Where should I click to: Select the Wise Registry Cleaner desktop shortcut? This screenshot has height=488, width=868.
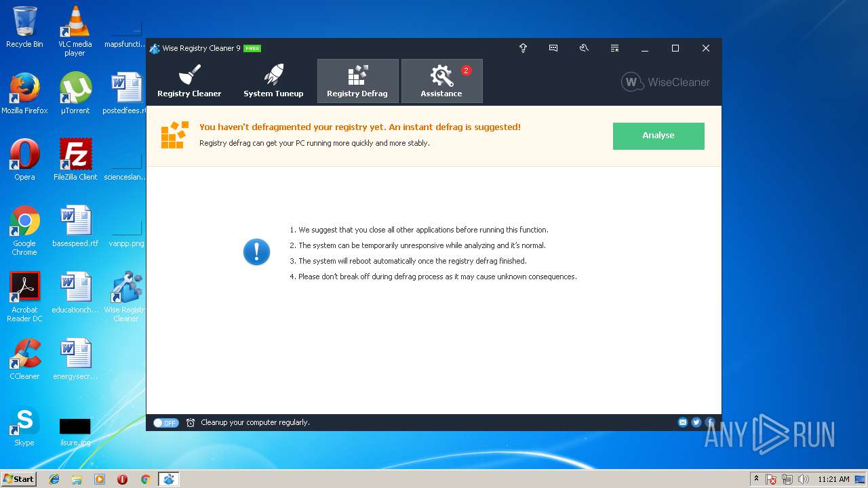pyautogui.click(x=125, y=297)
